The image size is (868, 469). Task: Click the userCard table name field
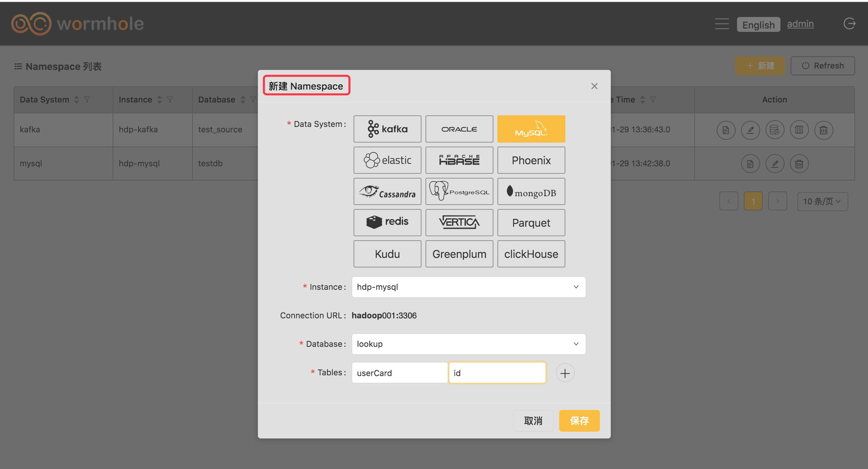(399, 373)
